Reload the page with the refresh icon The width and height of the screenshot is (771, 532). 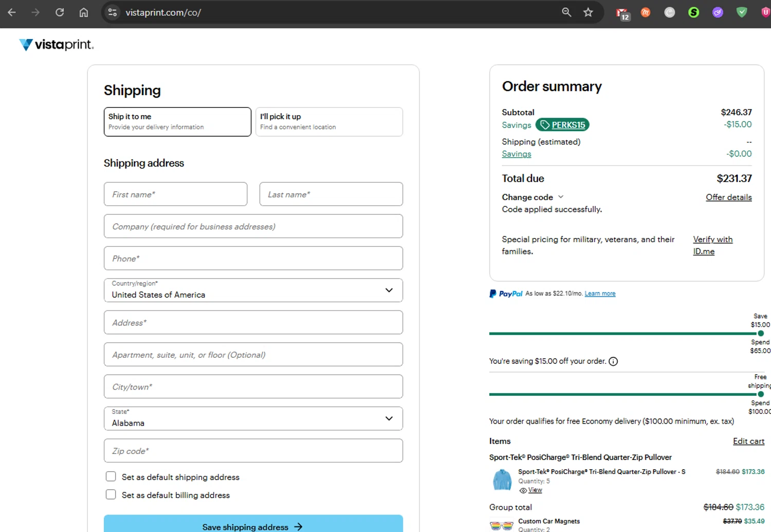(x=60, y=12)
